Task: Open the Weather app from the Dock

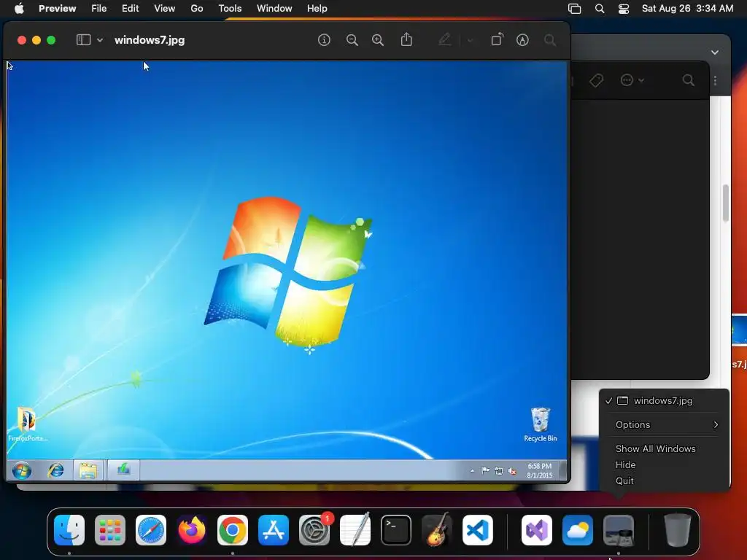Action: (578, 530)
